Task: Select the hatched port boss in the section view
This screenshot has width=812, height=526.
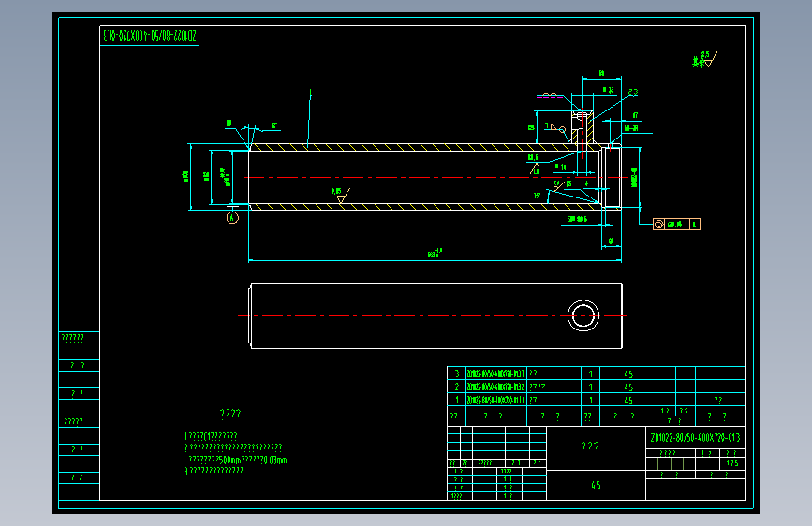Action: [x=583, y=127]
